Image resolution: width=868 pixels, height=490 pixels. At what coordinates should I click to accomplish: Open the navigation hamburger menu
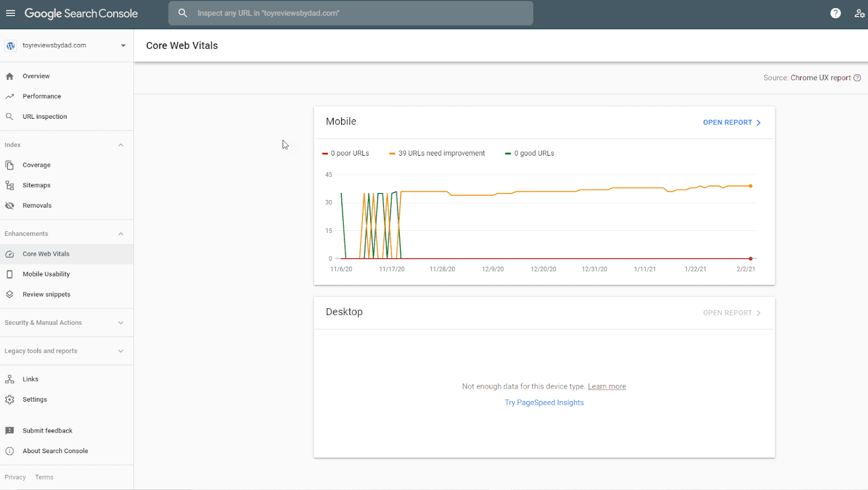[x=10, y=13]
